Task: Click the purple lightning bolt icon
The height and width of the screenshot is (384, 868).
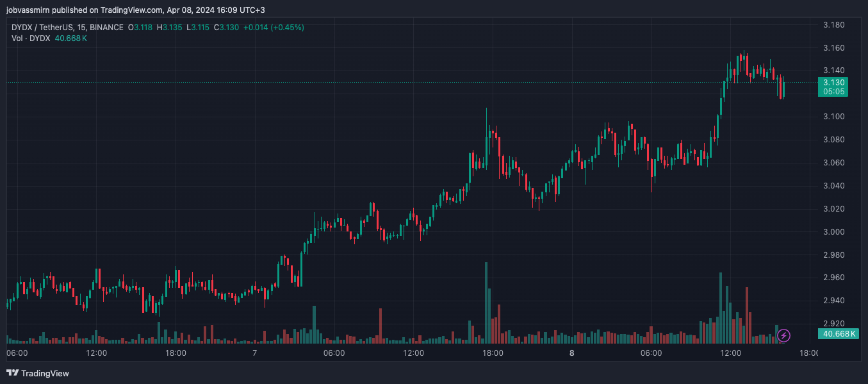Action: pyautogui.click(x=783, y=335)
